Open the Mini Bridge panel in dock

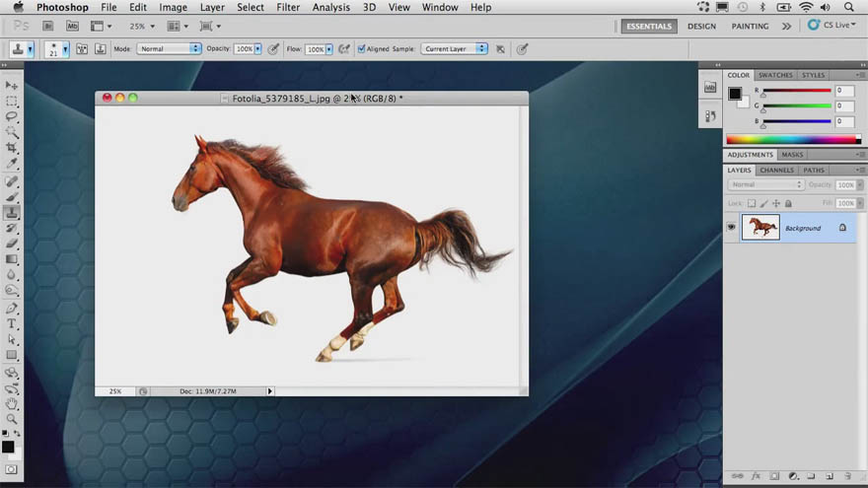[x=710, y=87]
